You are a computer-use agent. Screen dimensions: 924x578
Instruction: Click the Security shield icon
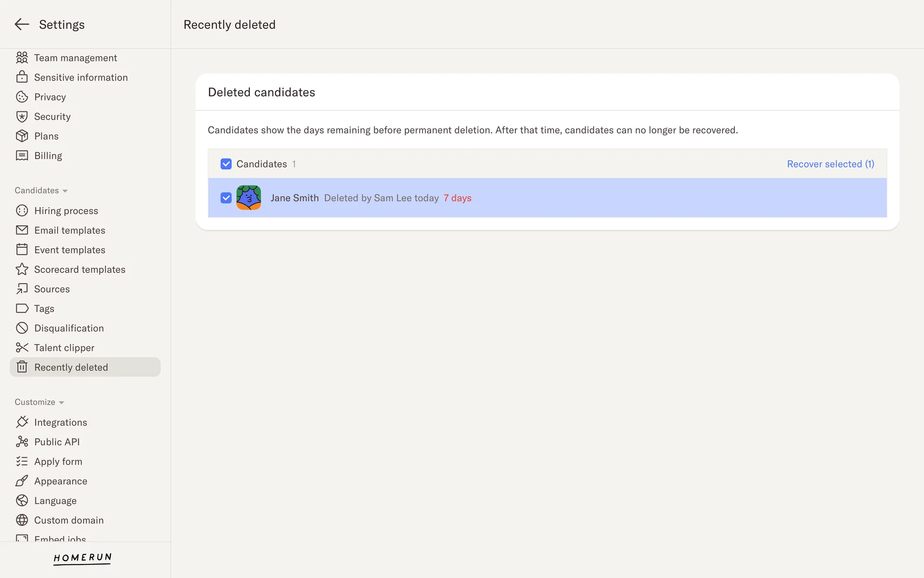22,117
